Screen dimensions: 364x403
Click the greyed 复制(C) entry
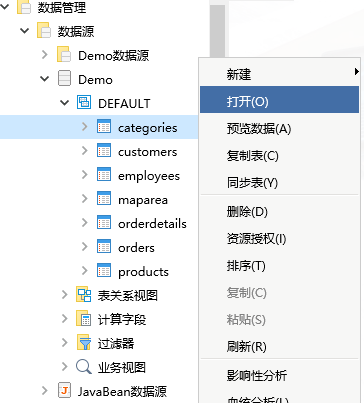point(279,293)
